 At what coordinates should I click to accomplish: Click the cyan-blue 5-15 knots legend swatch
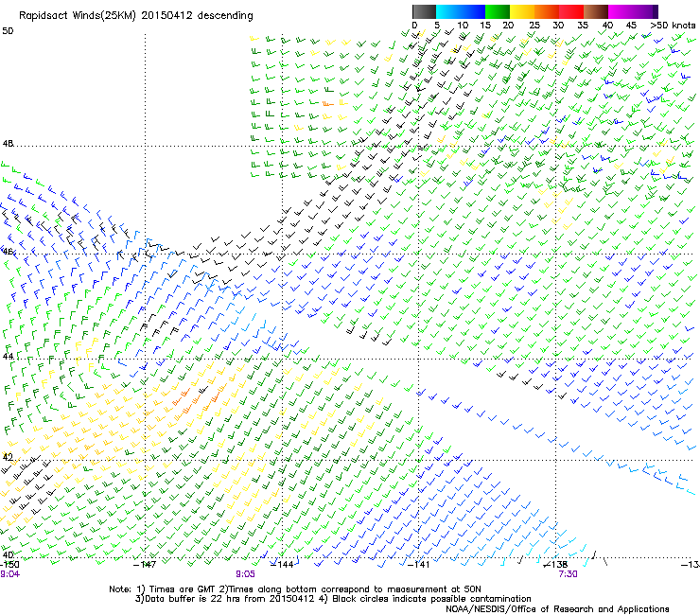pyautogui.click(x=461, y=11)
